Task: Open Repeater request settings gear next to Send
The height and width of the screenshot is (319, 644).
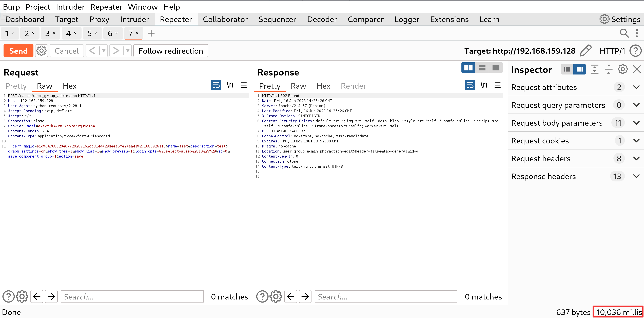Action: (x=42, y=51)
